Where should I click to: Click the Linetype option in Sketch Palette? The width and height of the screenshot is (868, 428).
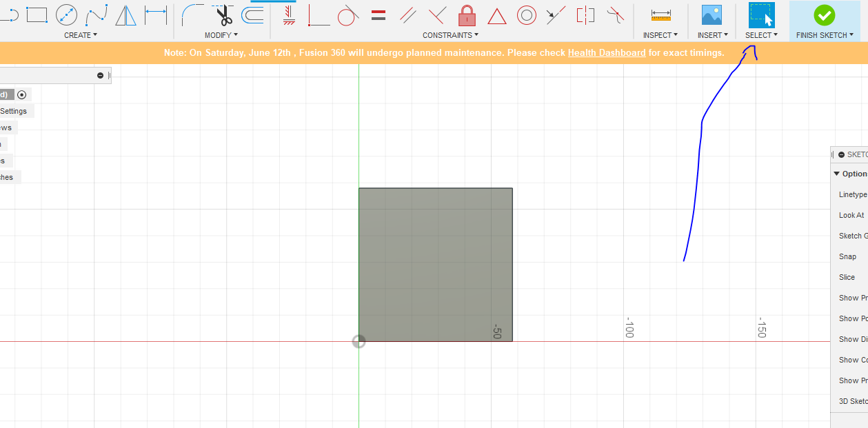[853, 194]
